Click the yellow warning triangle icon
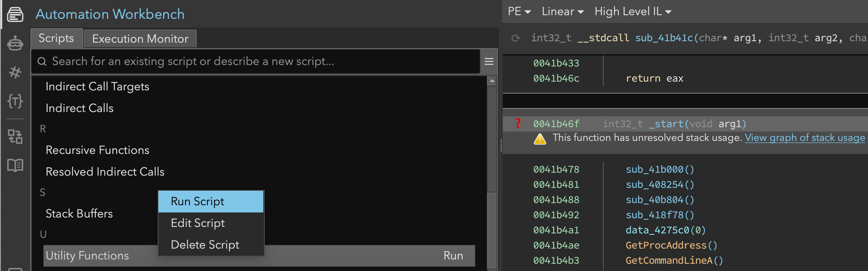 540,139
